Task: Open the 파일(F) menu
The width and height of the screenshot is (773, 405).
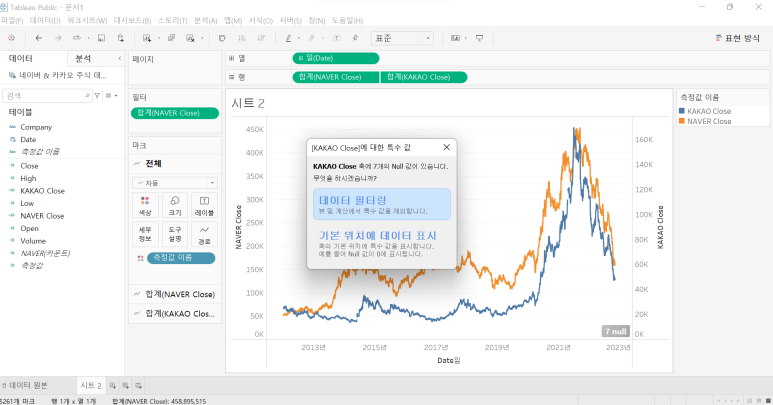Action: 12,21
